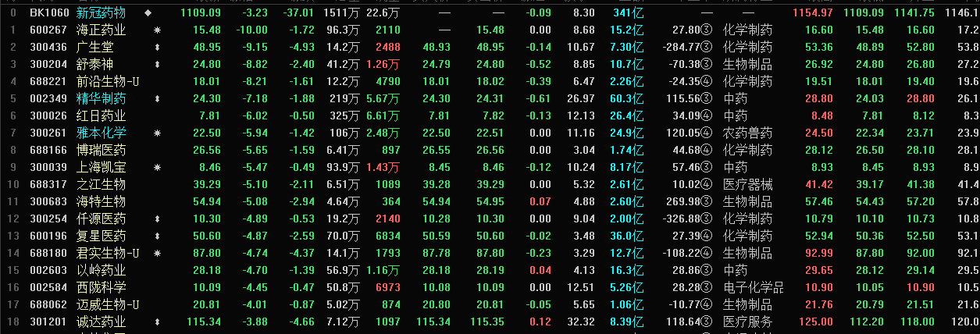
Task: Click PE value -326.88 for 仟源医药
Action: pyautogui.click(x=681, y=219)
